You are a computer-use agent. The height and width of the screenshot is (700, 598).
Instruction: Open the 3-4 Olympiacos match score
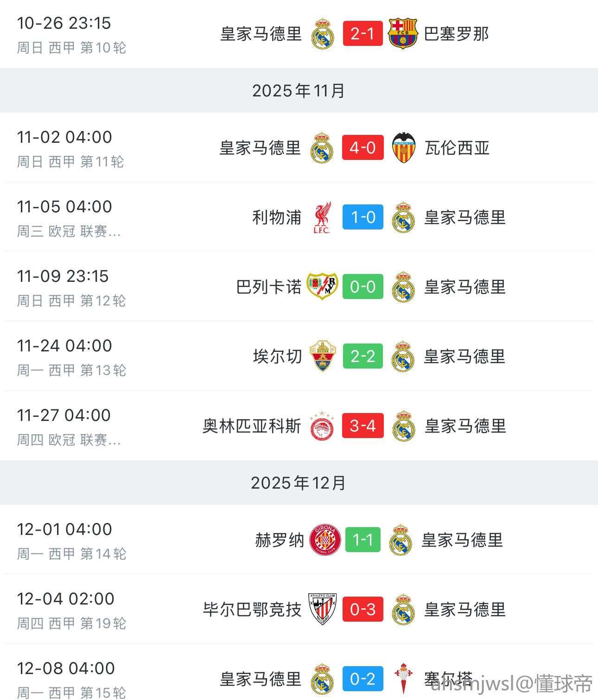tap(363, 426)
